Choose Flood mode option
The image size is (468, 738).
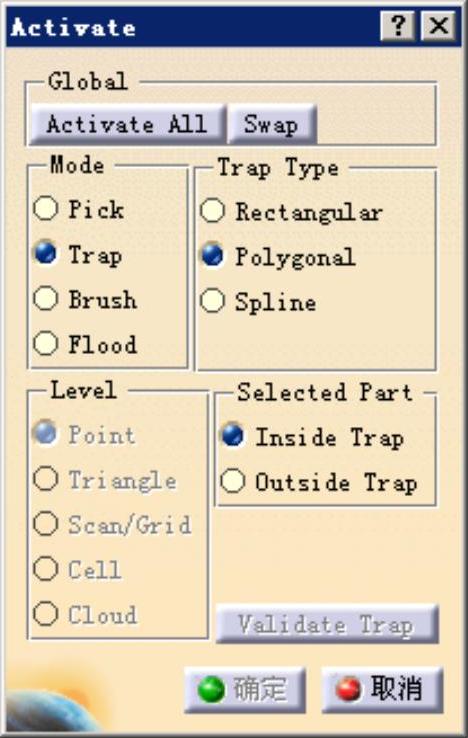point(46,343)
